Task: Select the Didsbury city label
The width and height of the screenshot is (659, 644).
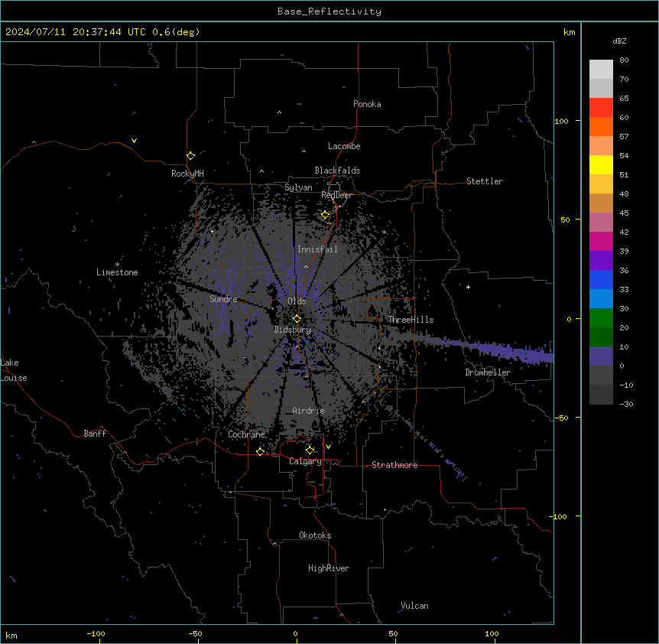Action: click(293, 330)
